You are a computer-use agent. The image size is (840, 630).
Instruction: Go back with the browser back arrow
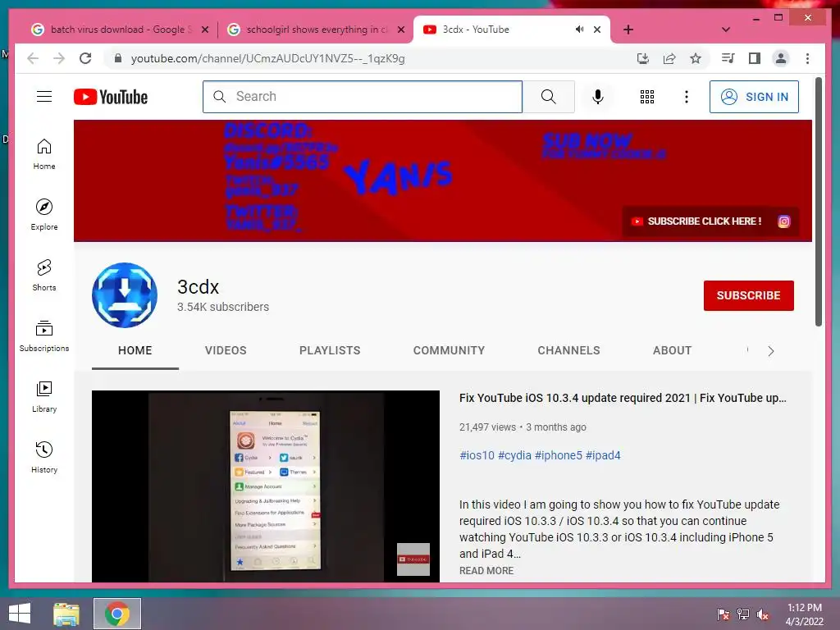[x=33, y=58]
